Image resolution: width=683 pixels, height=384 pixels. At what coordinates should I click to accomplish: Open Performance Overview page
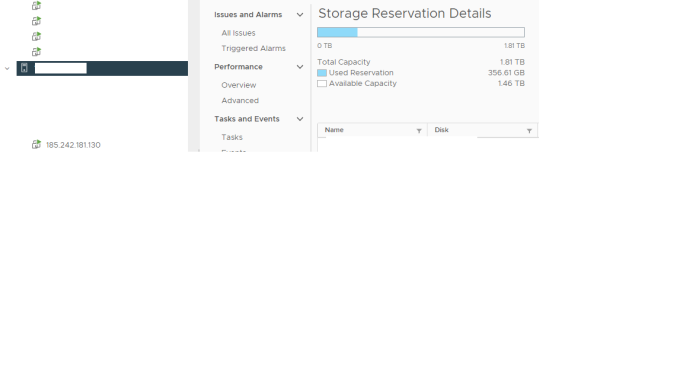tap(239, 85)
